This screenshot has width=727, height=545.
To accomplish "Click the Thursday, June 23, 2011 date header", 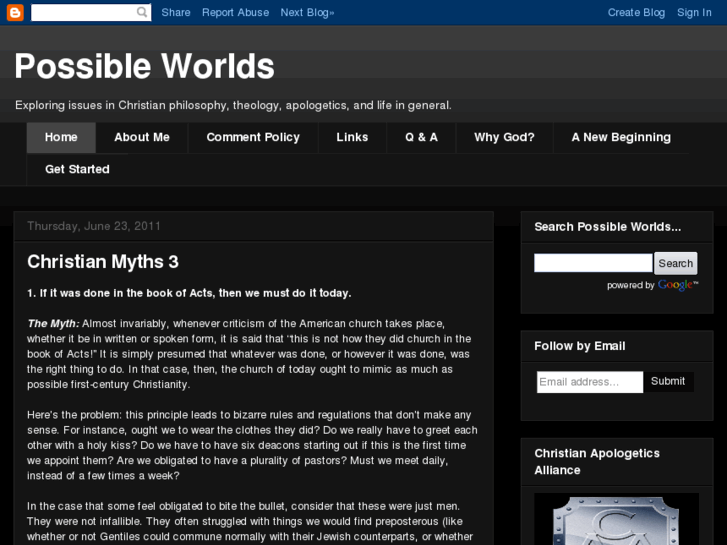I will point(94,226).
